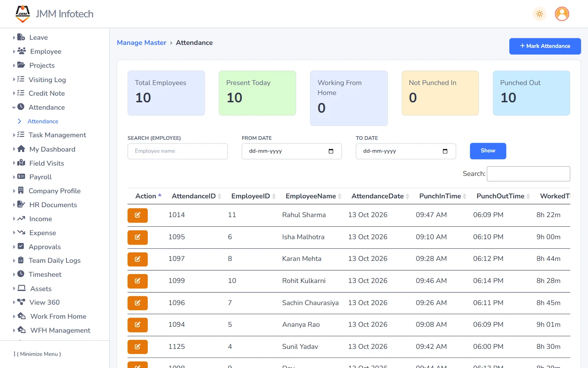Click the Assets laptop icon
Screen dimensions: 588x368
[x=22, y=289]
